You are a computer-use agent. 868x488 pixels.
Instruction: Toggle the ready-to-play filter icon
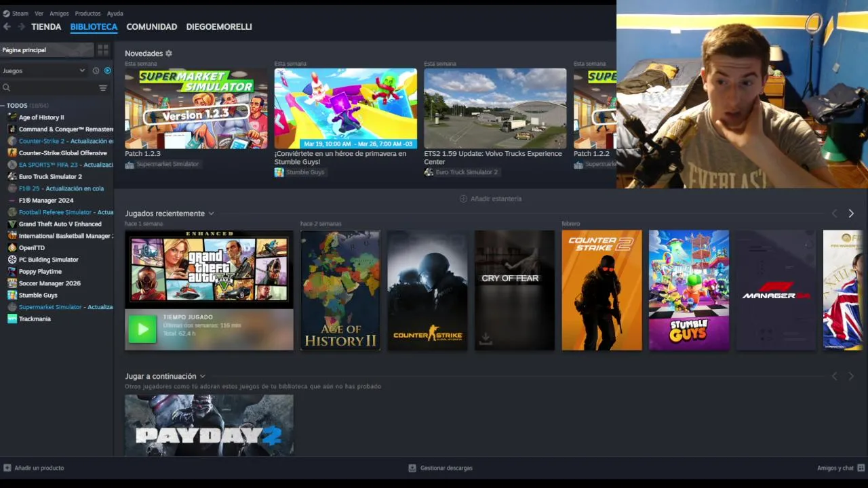[107, 70]
